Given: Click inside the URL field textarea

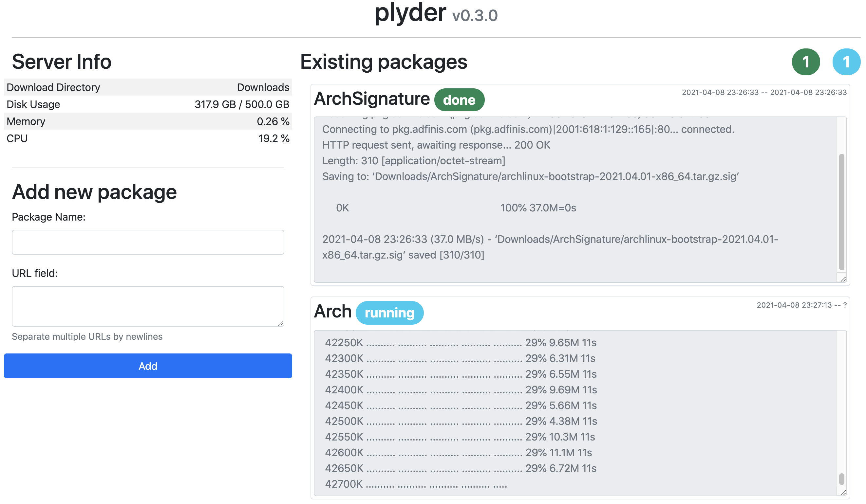Looking at the screenshot, I should pyautogui.click(x=148, y=306).
